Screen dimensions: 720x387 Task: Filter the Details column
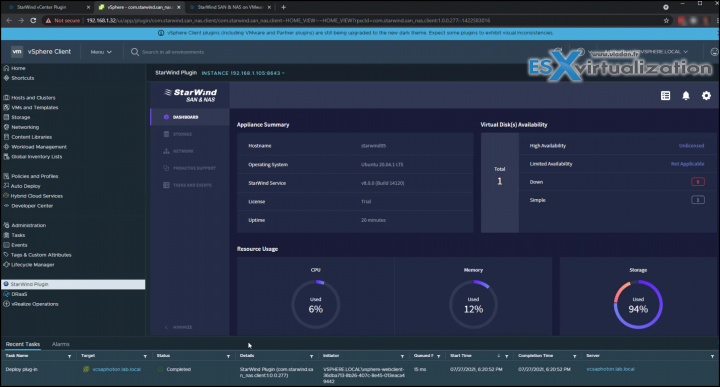point(311,356)
